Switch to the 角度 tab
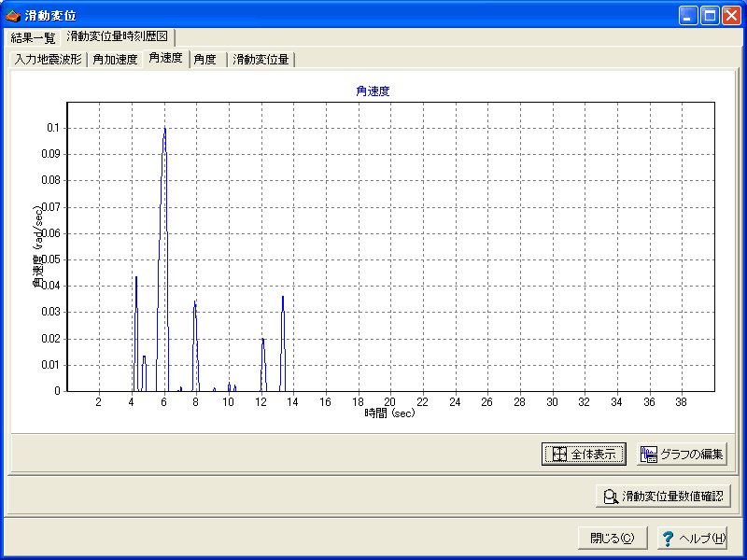Image resolution: width=747 pixels, height=560 pixels. click(205, 60)
